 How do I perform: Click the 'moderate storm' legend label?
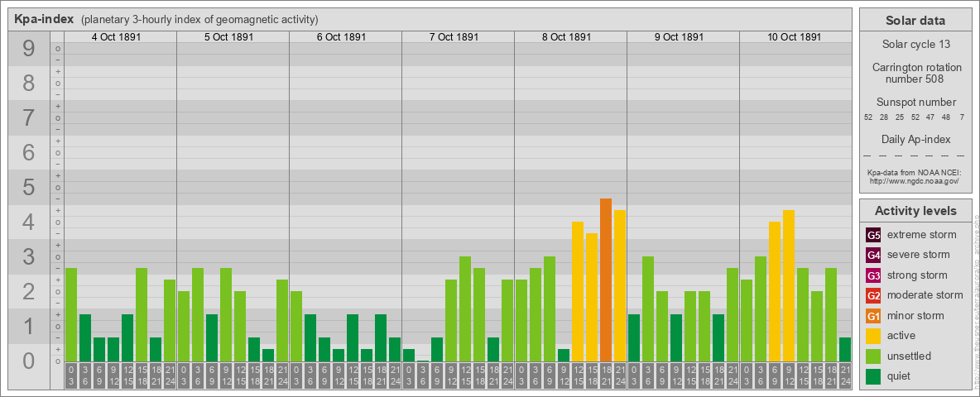[925, 295]
